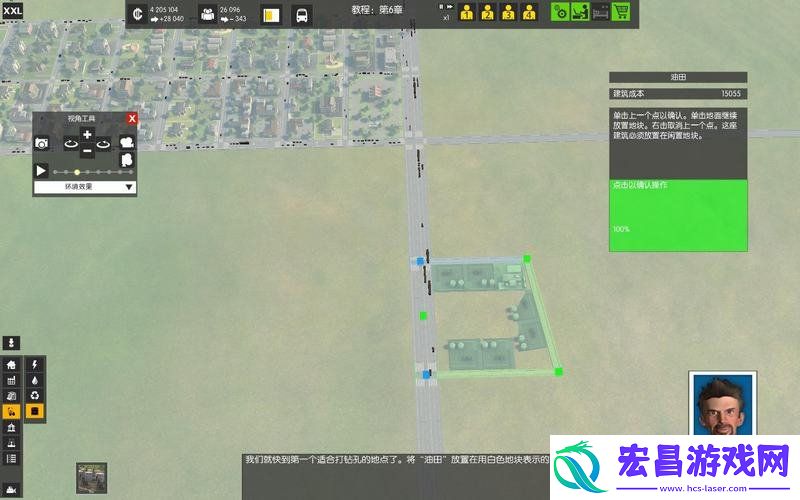The height and width of the screenshot is (500, 800).
Task: Select the oil field building thumbnail
Action: click(x=92, y=478)
